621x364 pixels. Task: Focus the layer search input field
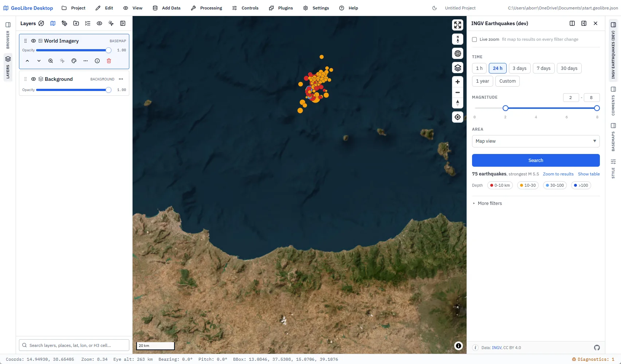click(74, 345)
